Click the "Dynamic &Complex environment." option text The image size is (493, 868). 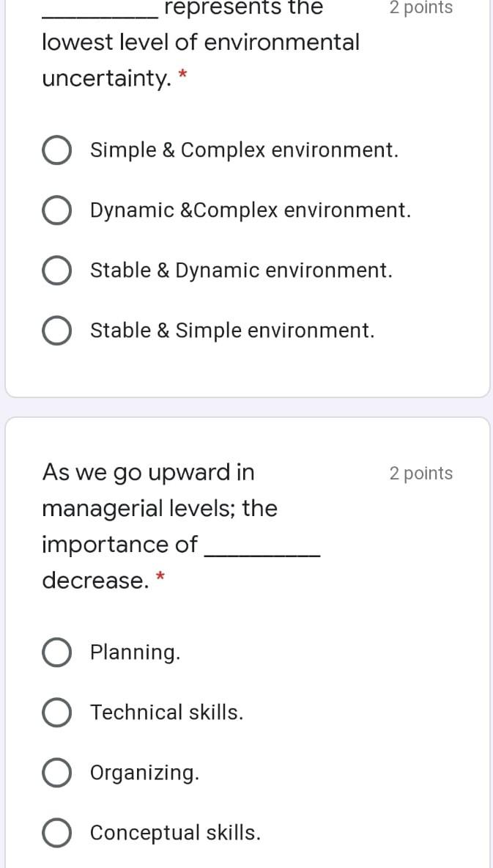click(x=250, y=210)
